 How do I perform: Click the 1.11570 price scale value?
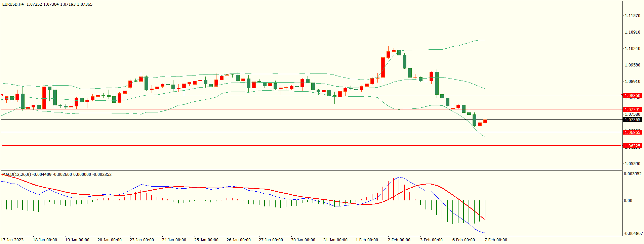(x=632, y=16)
